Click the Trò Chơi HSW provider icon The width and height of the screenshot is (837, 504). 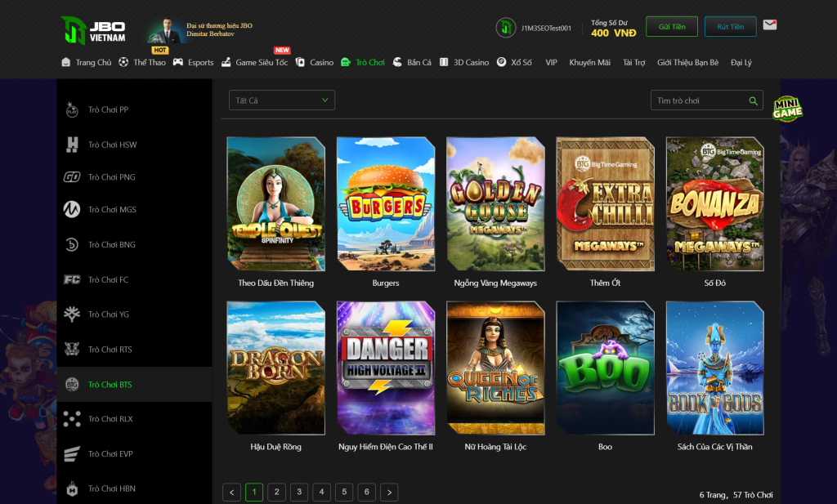tap(72, 145)
